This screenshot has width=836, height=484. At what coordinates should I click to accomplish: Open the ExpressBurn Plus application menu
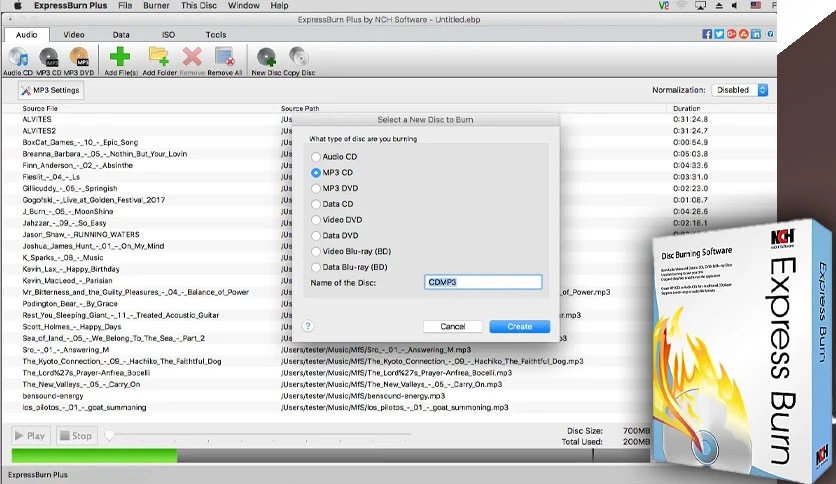pos(70,5)
